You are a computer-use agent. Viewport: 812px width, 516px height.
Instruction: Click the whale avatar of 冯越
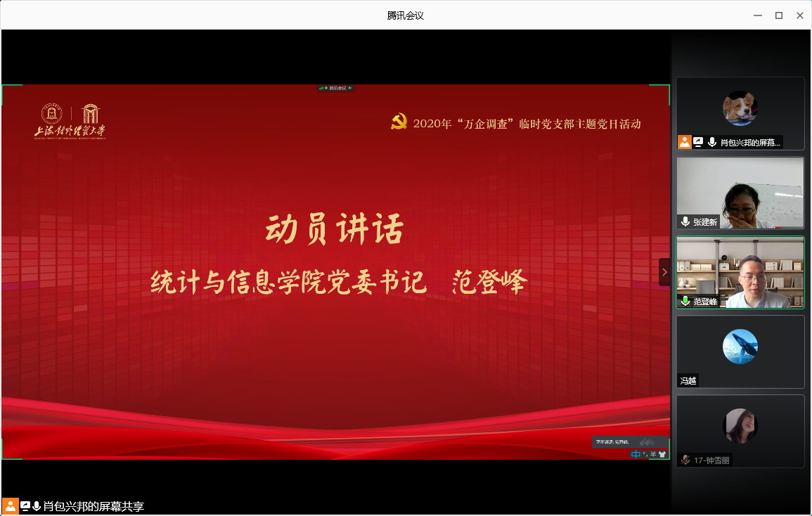click(x=740, y=346)
